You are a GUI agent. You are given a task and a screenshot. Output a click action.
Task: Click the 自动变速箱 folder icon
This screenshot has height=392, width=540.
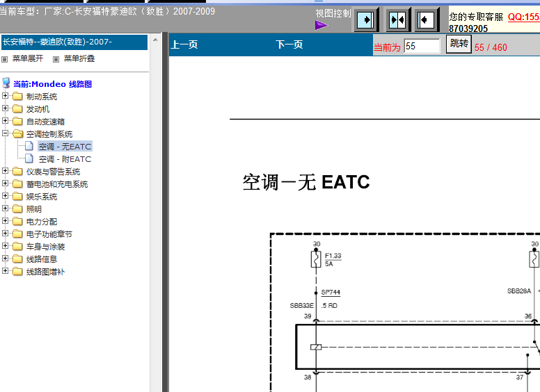pyautogui.click(x=17, y=122)
